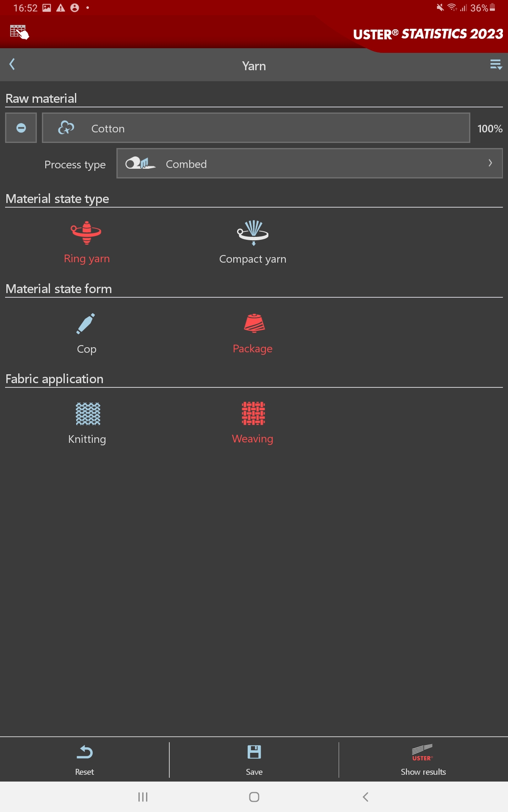Select the Knitting fabric icon
Screen dimensions: 508x812
(x=88, y=414)
